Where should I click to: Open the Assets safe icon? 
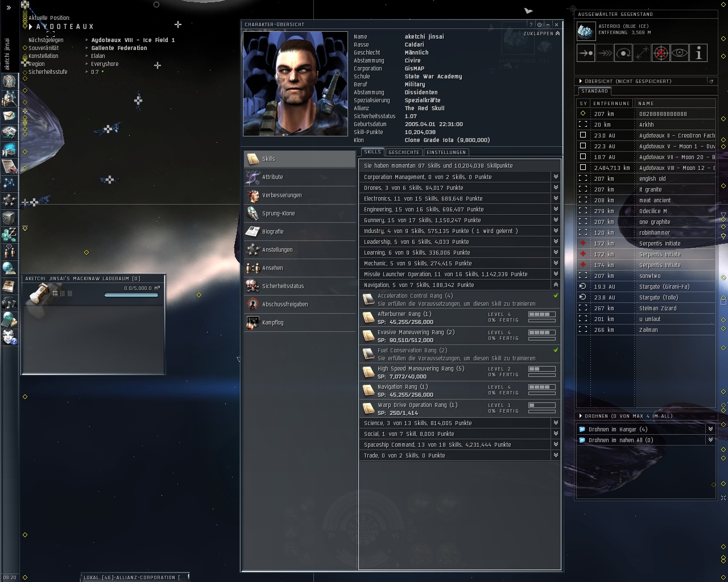coord(9,217)
